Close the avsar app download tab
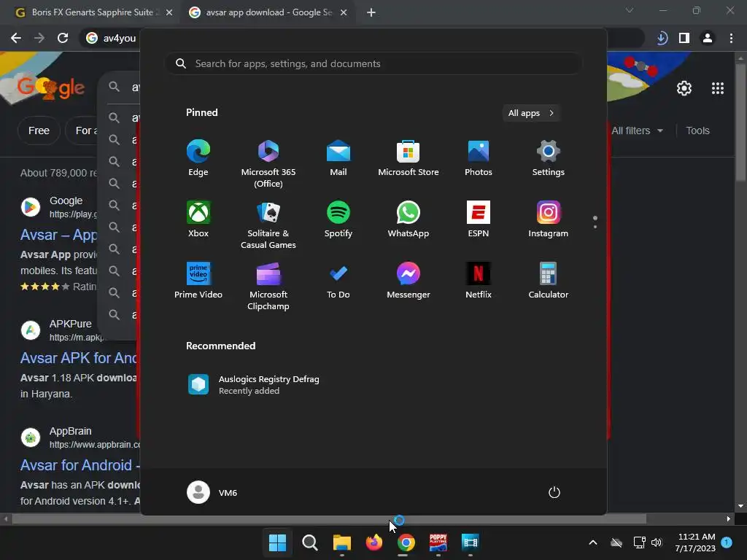This screenshot has width=747, height=560. (344, 13)
